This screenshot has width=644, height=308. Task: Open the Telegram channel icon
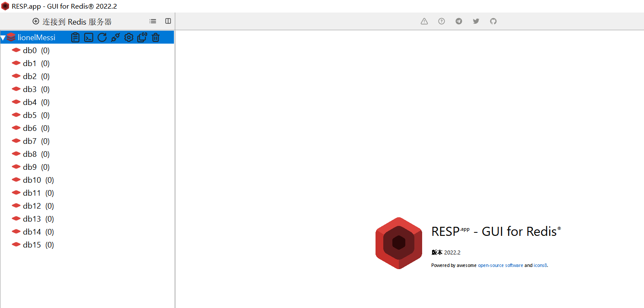point(459,21)
